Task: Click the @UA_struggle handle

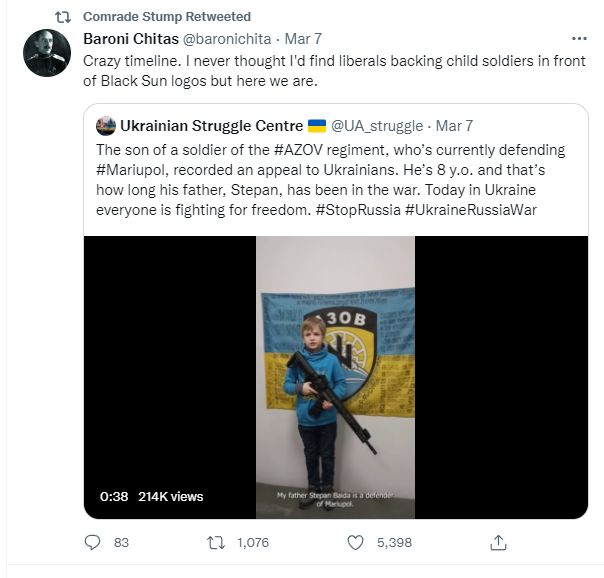Action: tap(376, 126)
